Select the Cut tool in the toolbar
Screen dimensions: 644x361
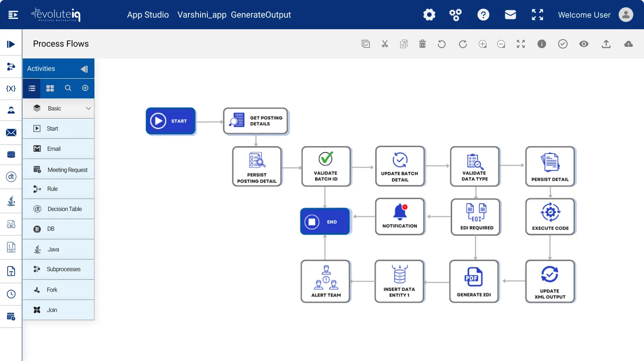[385, 43]
